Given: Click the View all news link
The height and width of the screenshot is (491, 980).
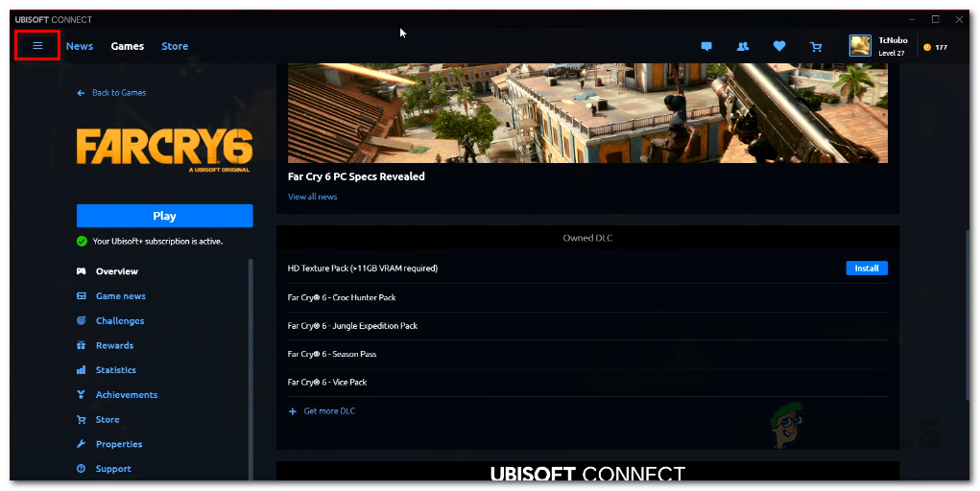Looking at the screenshot, I should click(x=313, y=197).
